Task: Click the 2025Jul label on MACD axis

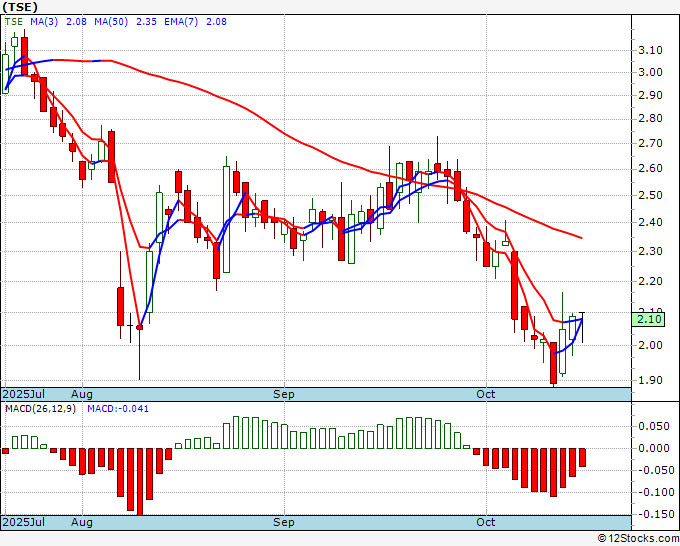Action: [24, 522]
